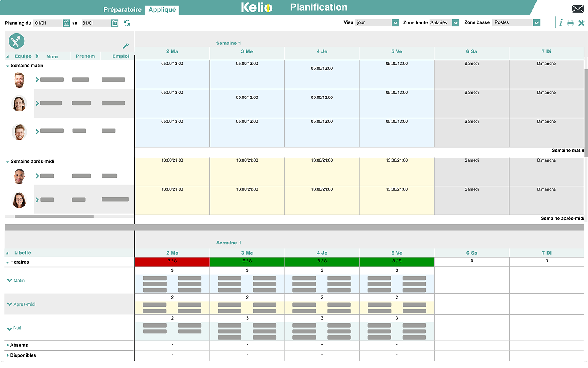Select the Appliqué tab
The width and height of the screenshot is (588, 368).
click(162, 10)
